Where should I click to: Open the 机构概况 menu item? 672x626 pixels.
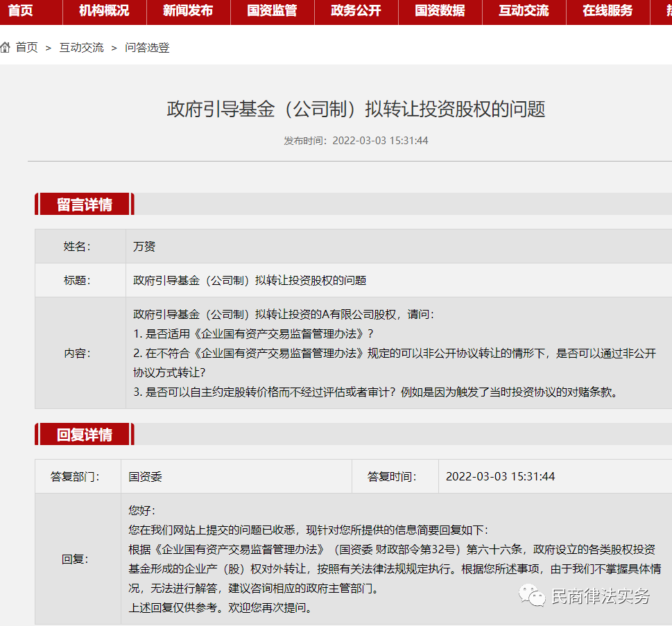(104, 10)
